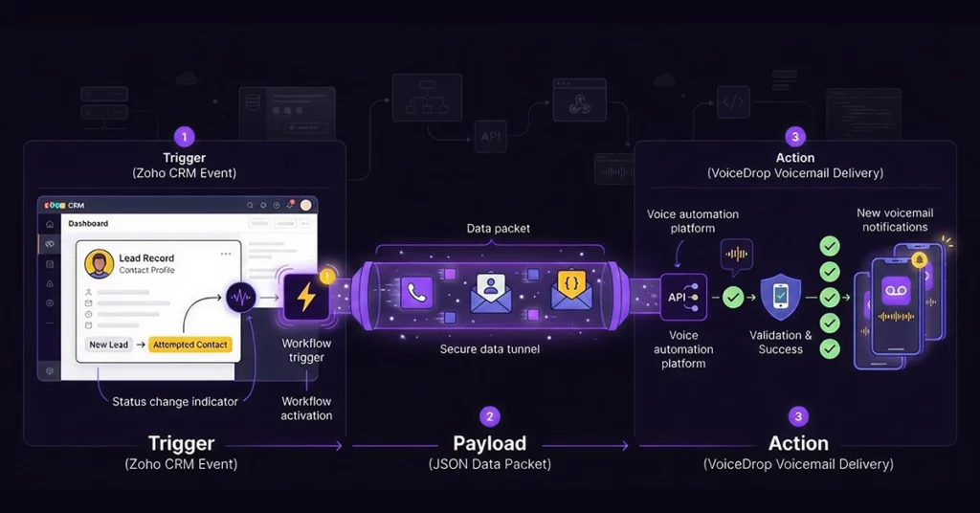Click the validation shield icon

coord(781,296)
